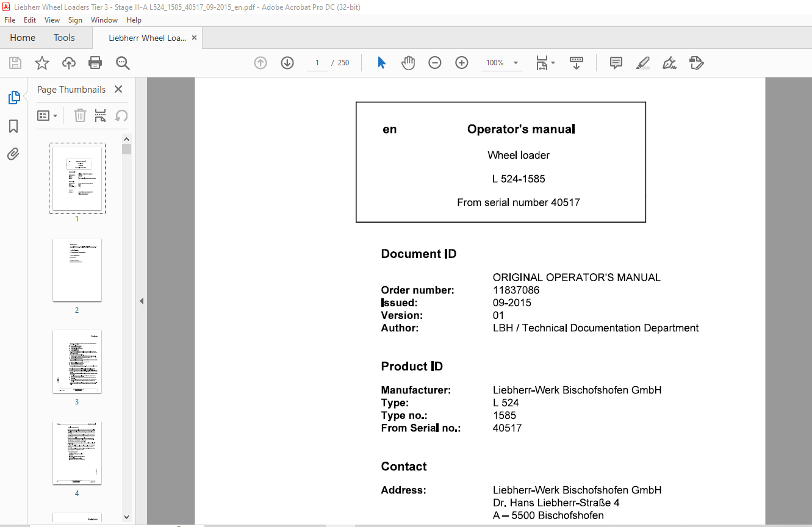Select the Liebherr Wheel Loa... document tab
This screenshot has height=527, width=812.
point(147,38)
